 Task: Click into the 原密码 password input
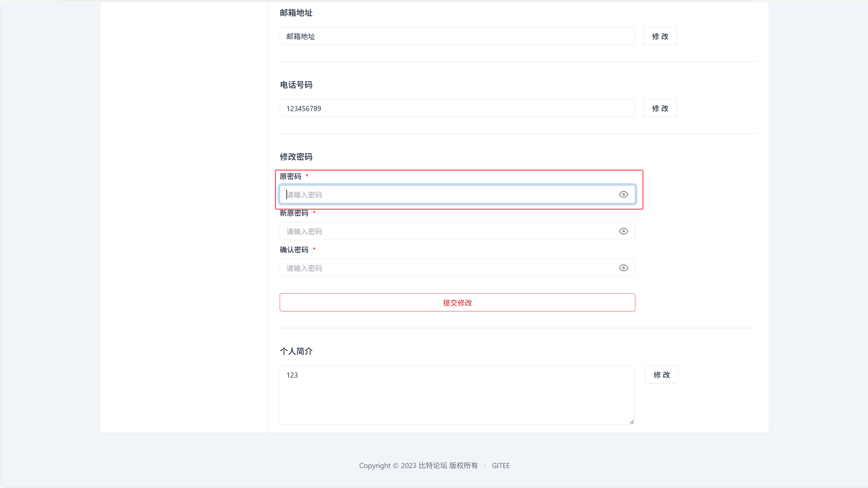click(446, 194)
